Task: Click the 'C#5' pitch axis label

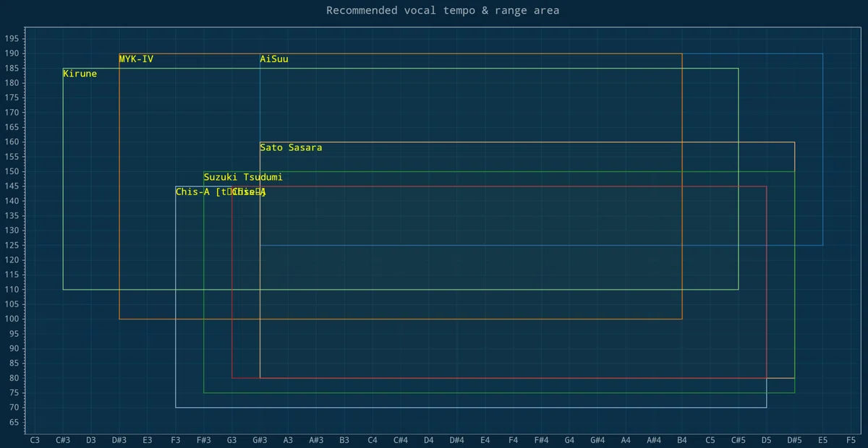Action: tap(739, 439)
